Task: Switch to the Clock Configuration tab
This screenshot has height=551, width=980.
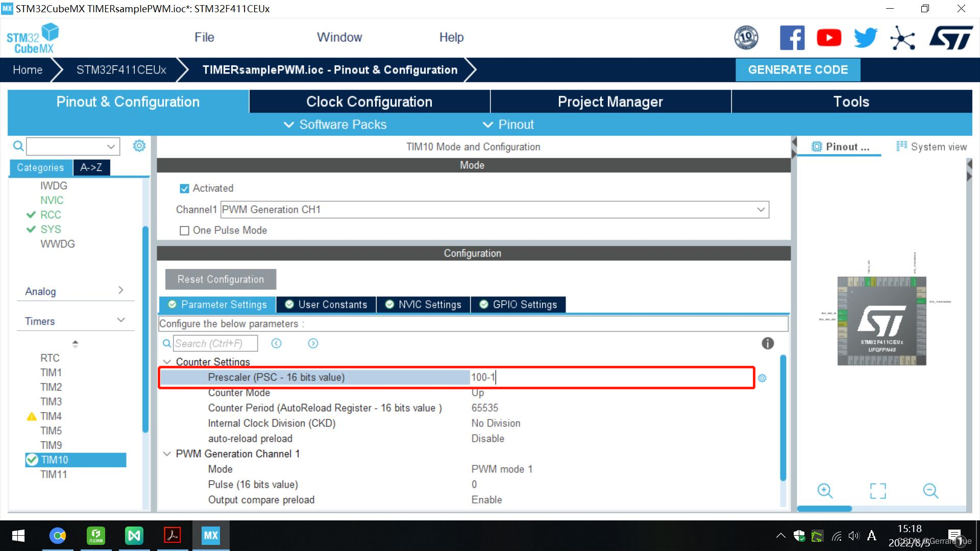Action: point(370,102)
